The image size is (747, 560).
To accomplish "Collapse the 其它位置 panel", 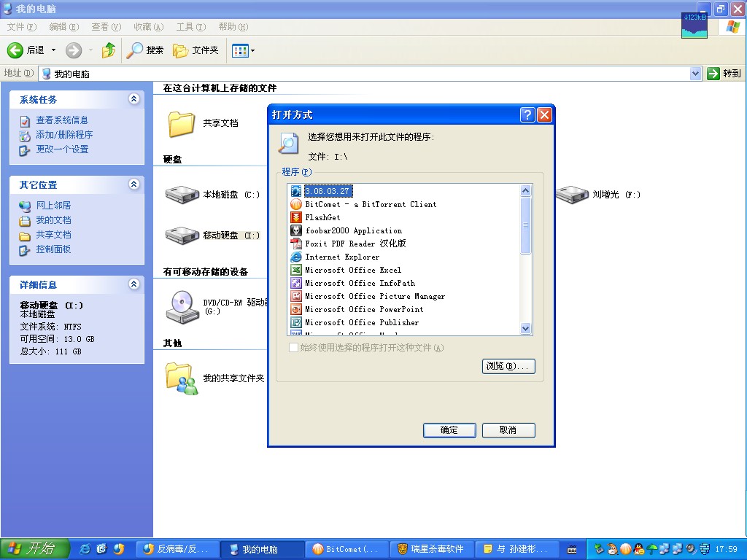I will pos(134,184).
